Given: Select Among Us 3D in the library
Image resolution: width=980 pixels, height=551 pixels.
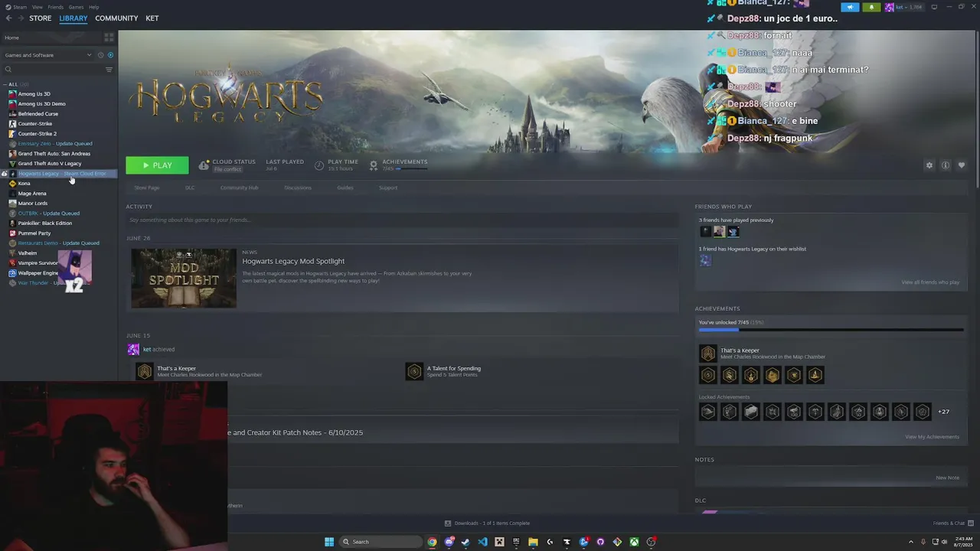Looking at the screenshot, I should coord(34,94).
